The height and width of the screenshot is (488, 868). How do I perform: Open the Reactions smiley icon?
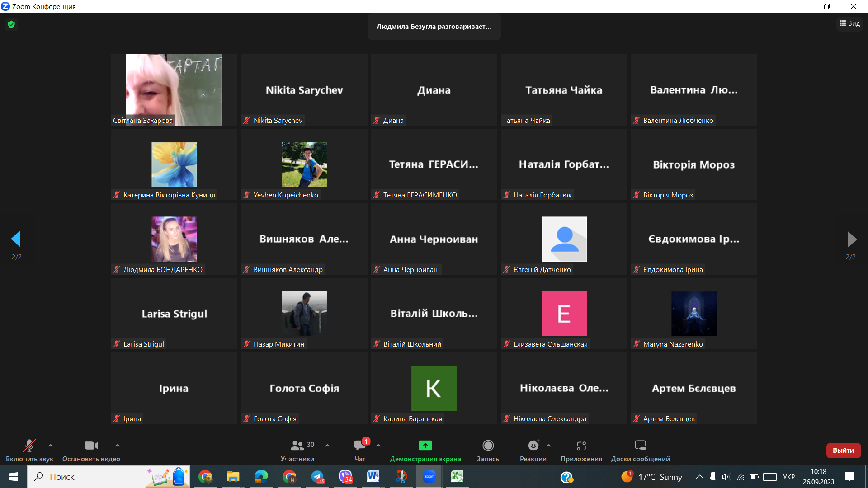[x=533, y=446]
